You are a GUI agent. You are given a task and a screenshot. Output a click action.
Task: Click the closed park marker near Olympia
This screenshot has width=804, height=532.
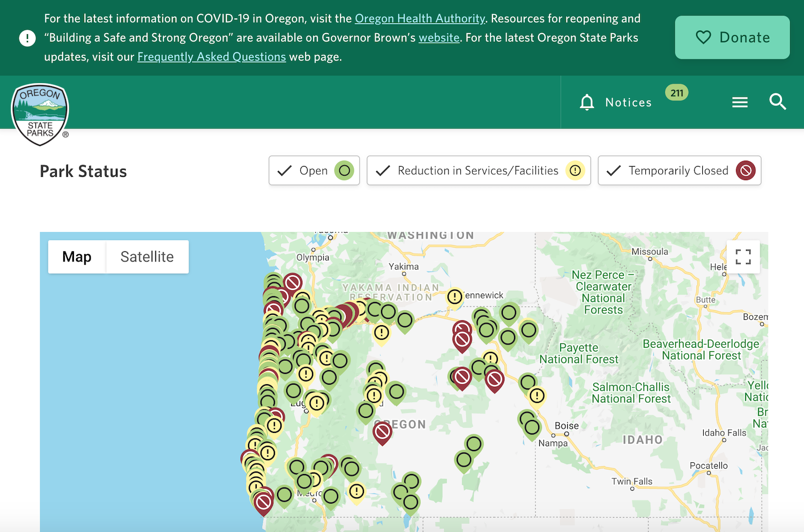coord(293,282)
